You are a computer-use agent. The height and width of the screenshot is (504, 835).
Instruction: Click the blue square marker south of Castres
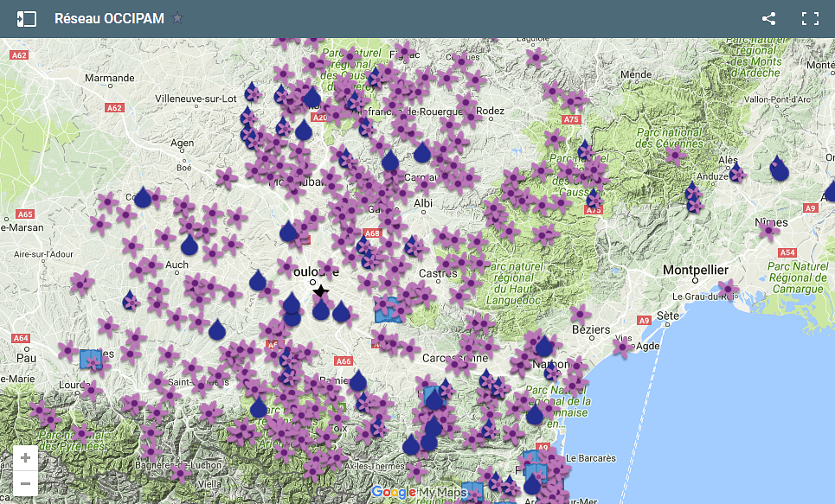point(389,309)
